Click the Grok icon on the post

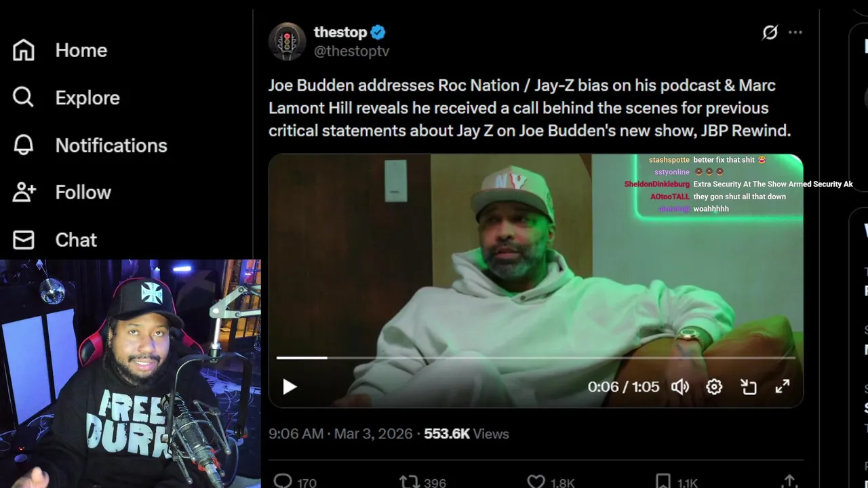pyautogui.click(x=770, y=33)
